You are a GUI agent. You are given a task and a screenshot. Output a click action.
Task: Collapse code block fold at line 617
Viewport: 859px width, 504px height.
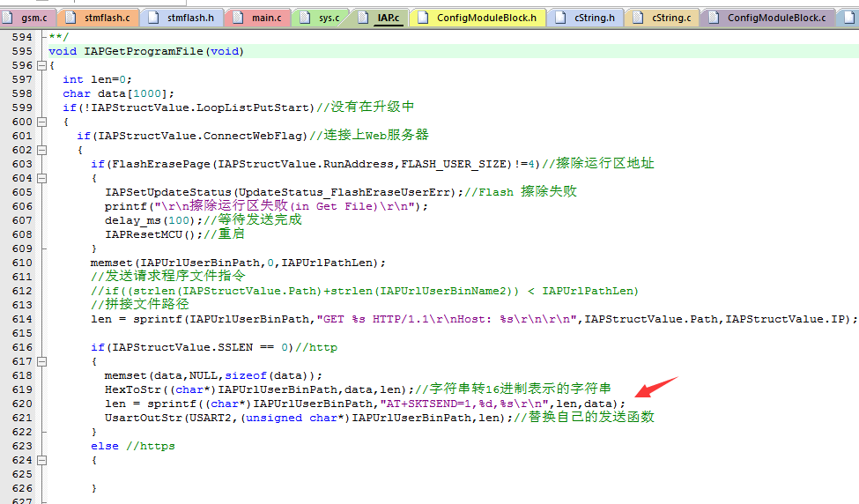pos(41,361)
